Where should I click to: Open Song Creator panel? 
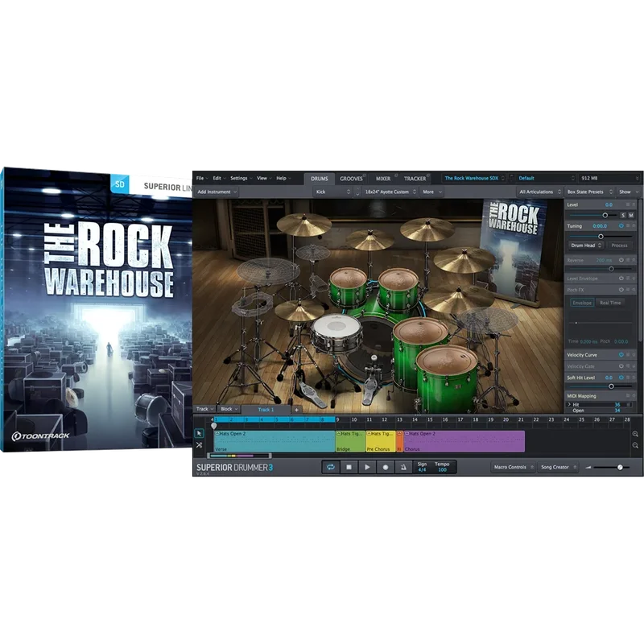pos(558,467)
